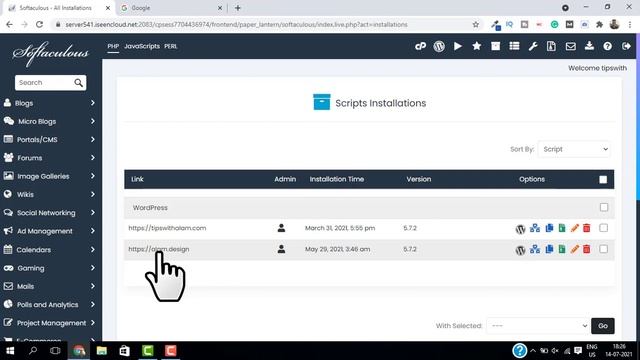Click backup icon for alam.design row
Viewport: 640px width, 360px height.
[562, 249]
